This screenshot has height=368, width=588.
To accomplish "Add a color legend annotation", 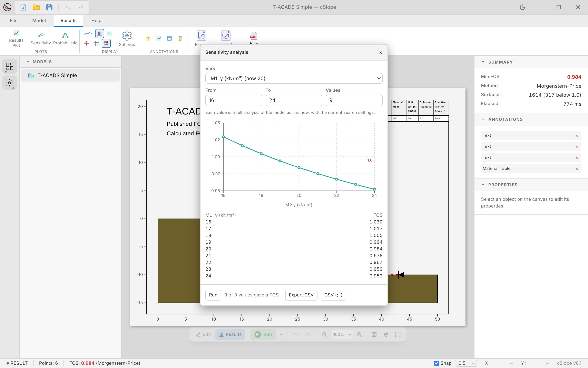I will click(180, 38).
